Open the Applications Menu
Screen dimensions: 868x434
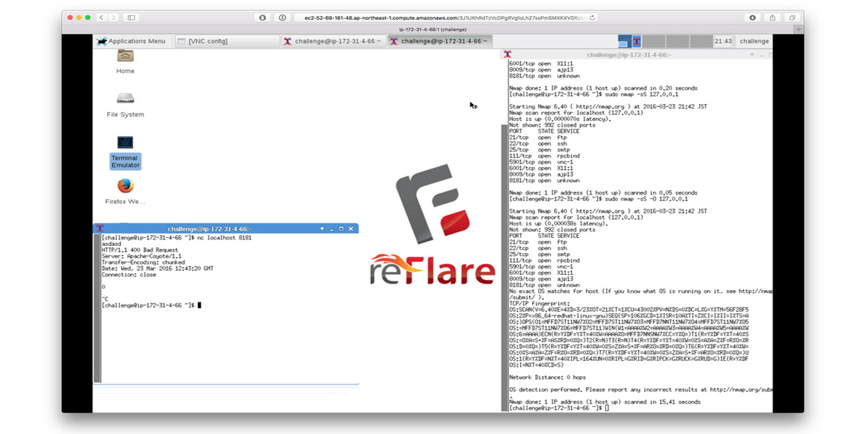[x=132, y=41]
